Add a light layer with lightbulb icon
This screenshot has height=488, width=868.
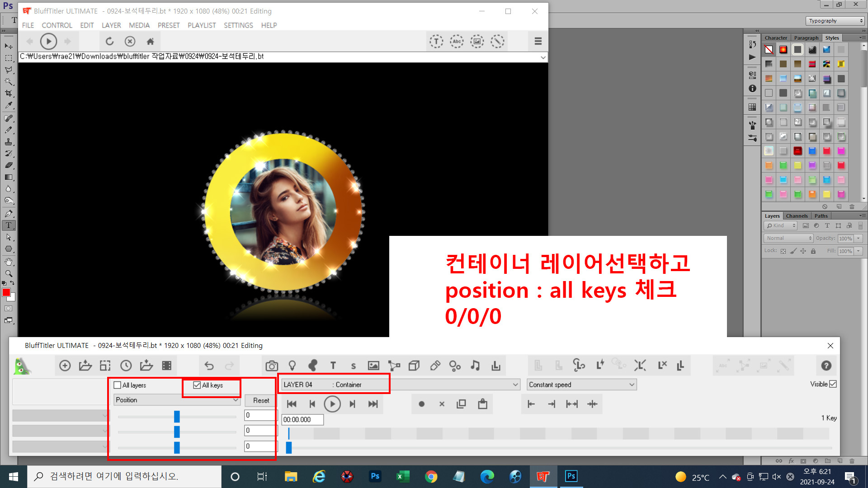point(292,366)
